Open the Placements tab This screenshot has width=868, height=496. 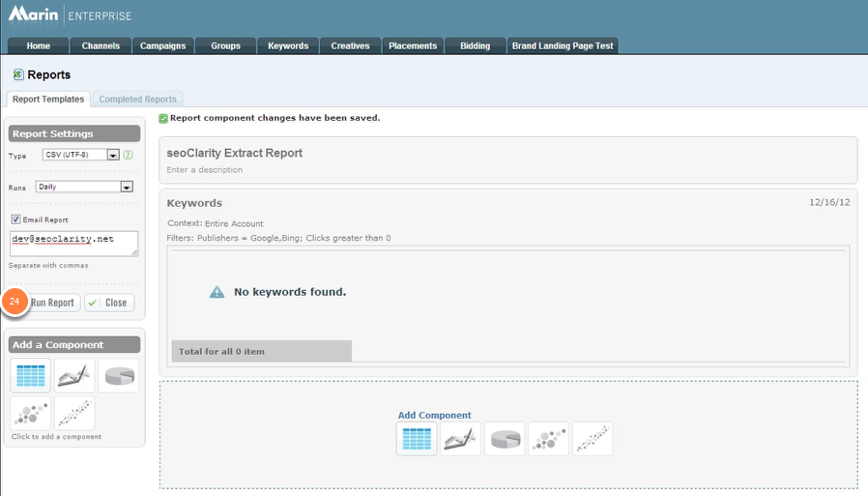click(413, 46)
